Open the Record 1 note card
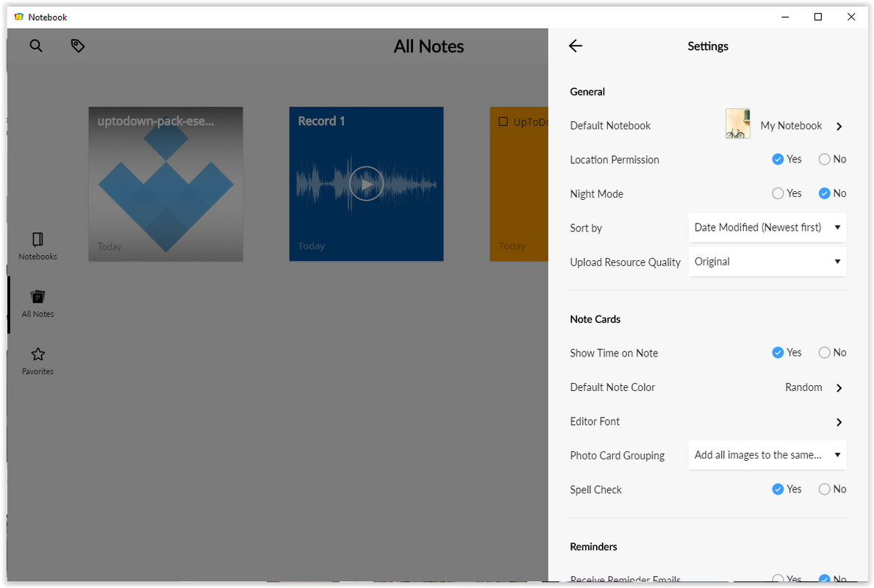Image resolution: width=874 pixels, height=588 pixels. coord(366,184)
